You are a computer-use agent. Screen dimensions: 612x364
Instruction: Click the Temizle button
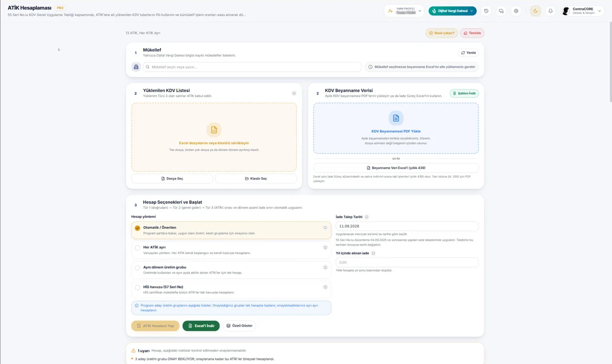tap(472, 33)
